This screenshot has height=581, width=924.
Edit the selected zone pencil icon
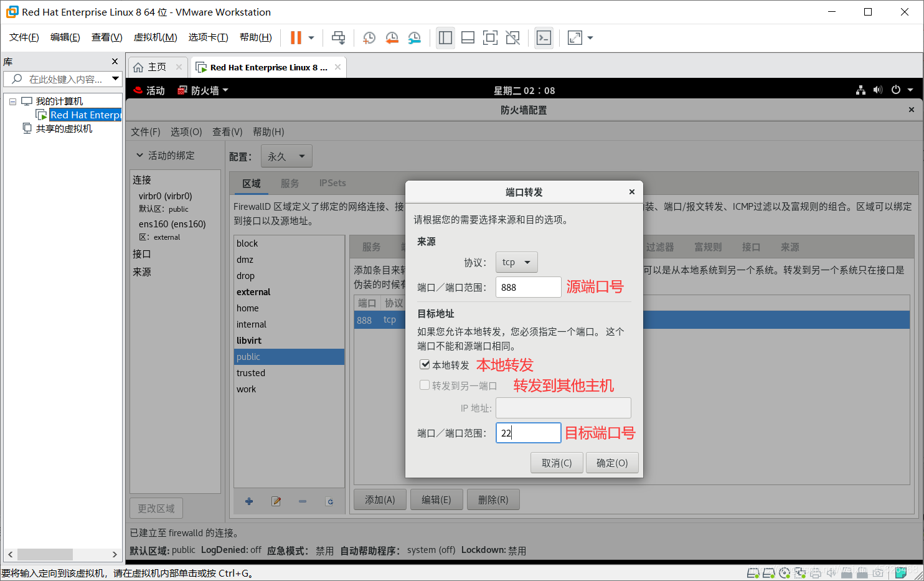(276, 501)
